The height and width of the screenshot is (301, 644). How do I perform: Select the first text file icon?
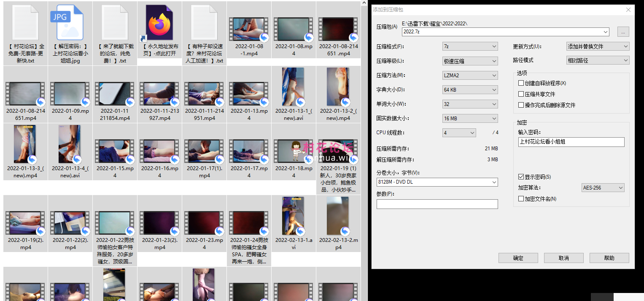coord(25,23)
